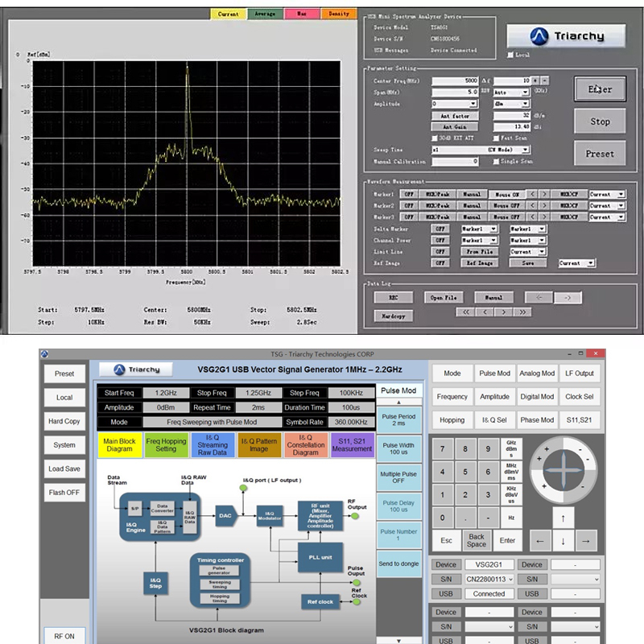The image size is (644, 644).
Task: Toggle Limit Line OFF button
Action: [440, 252]
